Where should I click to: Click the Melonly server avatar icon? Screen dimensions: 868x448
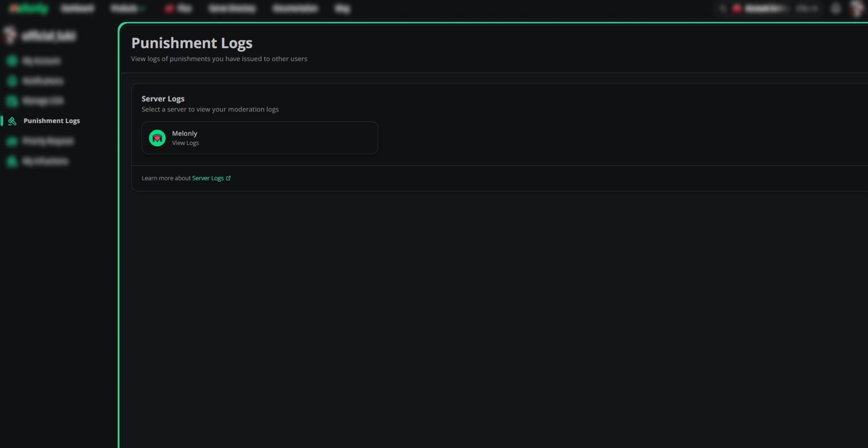pyautogui.click(x=157, y=138)
